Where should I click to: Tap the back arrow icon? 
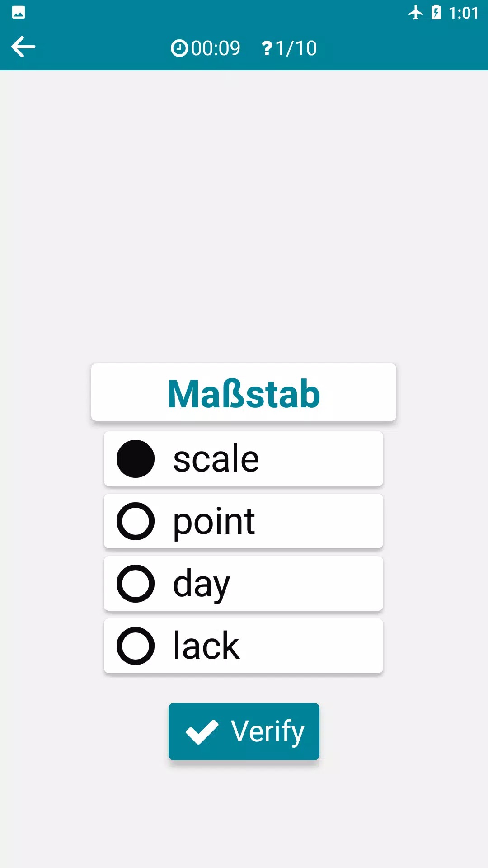coord(23,47)
